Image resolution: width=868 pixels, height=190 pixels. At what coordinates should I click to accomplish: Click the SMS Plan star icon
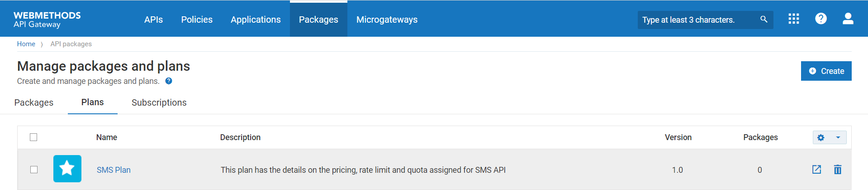pos(67,169)
